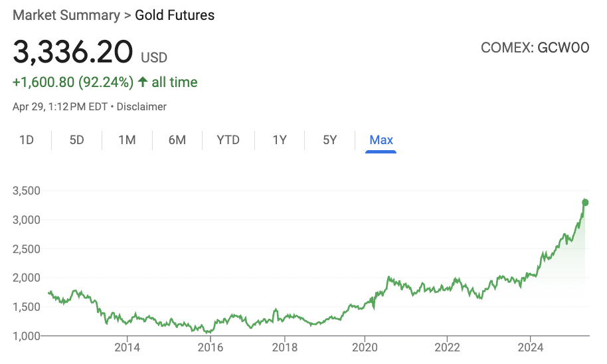Click the COMEX: GCW00 ticker label
This screenshot has height=364, width=607.
(535, 48)
